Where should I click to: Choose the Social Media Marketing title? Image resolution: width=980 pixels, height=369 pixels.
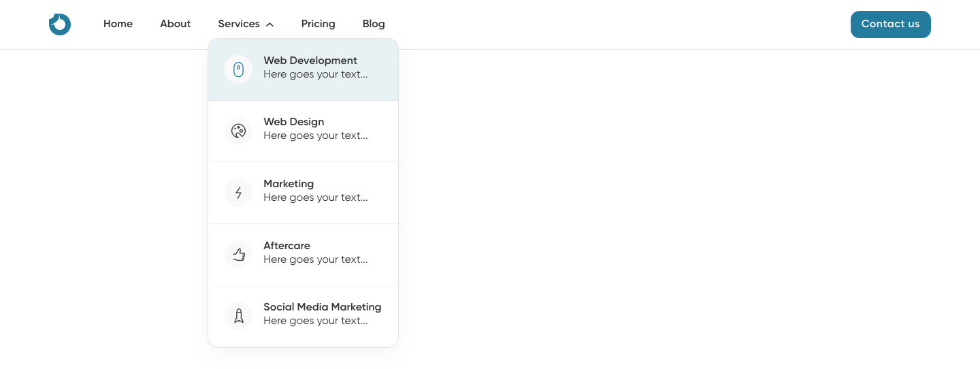(x=322, y=307)
